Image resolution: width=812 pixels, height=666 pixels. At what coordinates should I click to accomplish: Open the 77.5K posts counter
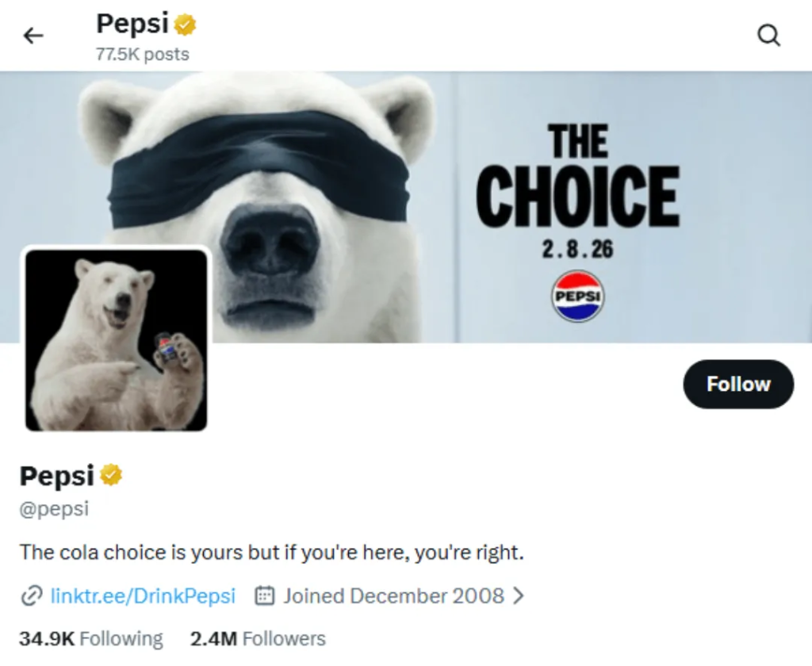141,55
